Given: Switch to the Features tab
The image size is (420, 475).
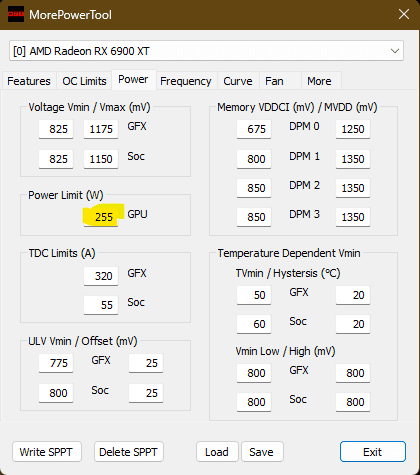Looking at the screenshot, I should 29,81.
